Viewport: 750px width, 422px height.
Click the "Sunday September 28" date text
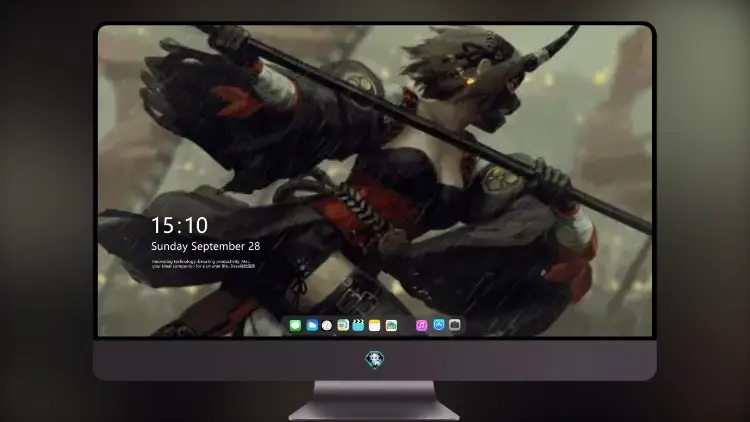click(x=206, y=246)
